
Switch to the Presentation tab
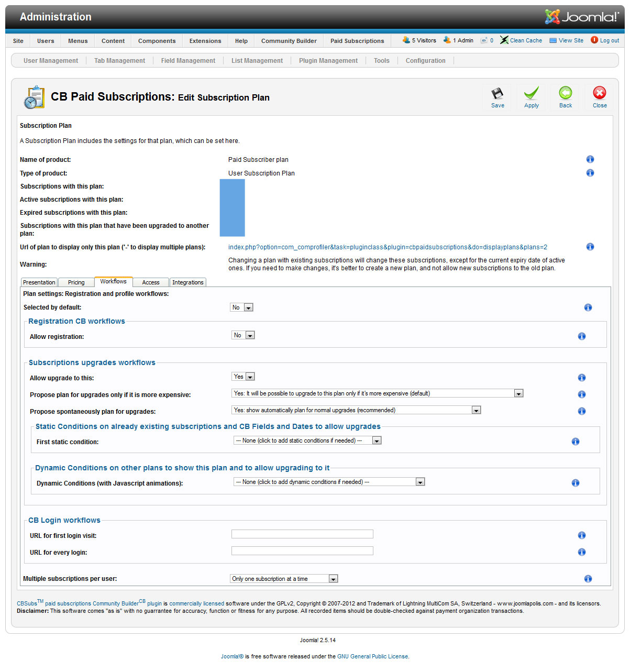39,282
